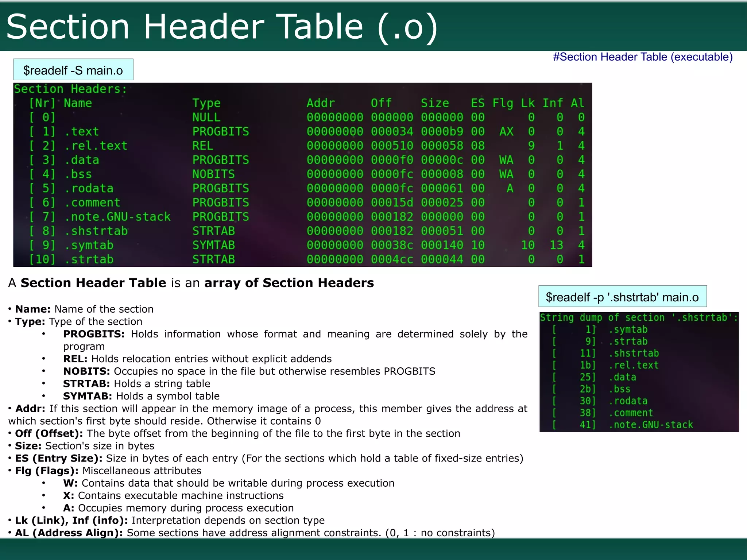Click the Lk (Link), Inf (info): label
This screenshot has width=747, height=560.
(x=71, y=520)
